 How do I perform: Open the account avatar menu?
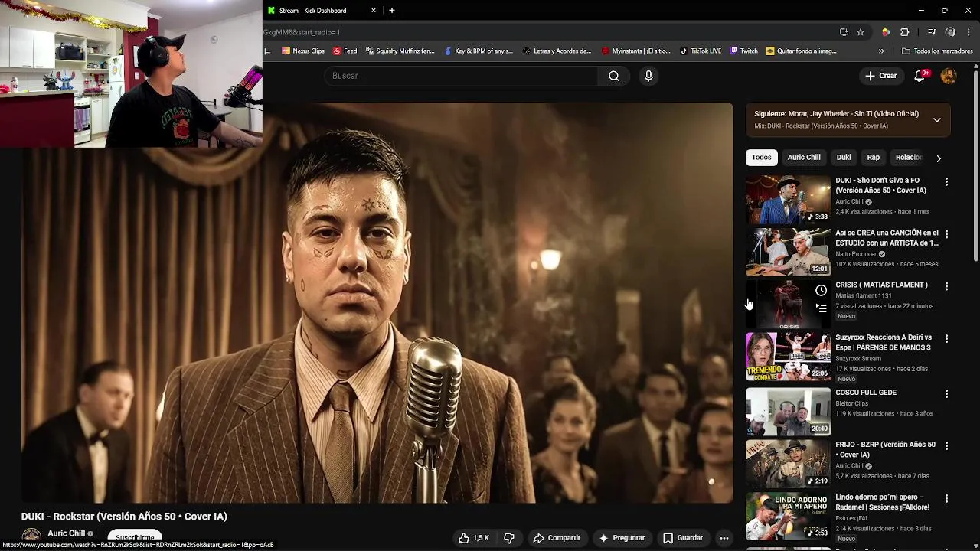(x=949, y=76)
